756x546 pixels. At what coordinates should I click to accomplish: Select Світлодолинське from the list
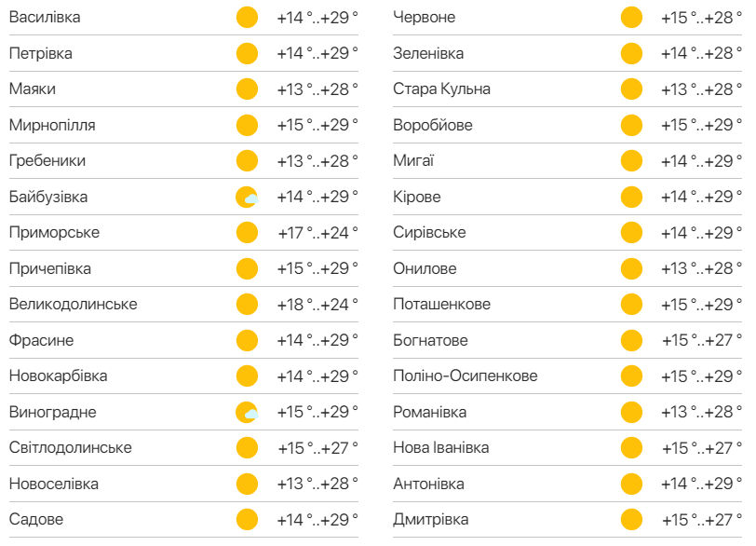tap(71, 448)
